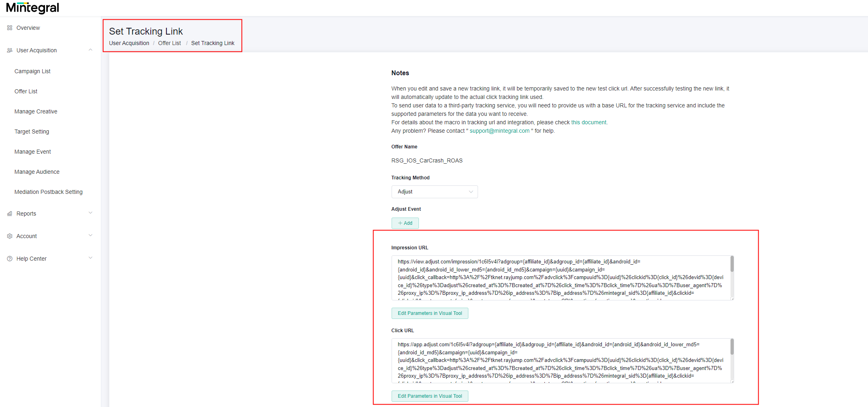868x407 pixels.
Task: Open Help Center via question mark icon
Action: (9, 258)
